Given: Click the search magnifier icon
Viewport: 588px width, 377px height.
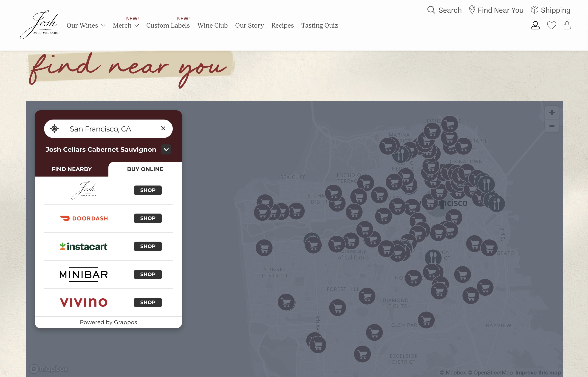Looking at the screenshot, I should (431, 10).
